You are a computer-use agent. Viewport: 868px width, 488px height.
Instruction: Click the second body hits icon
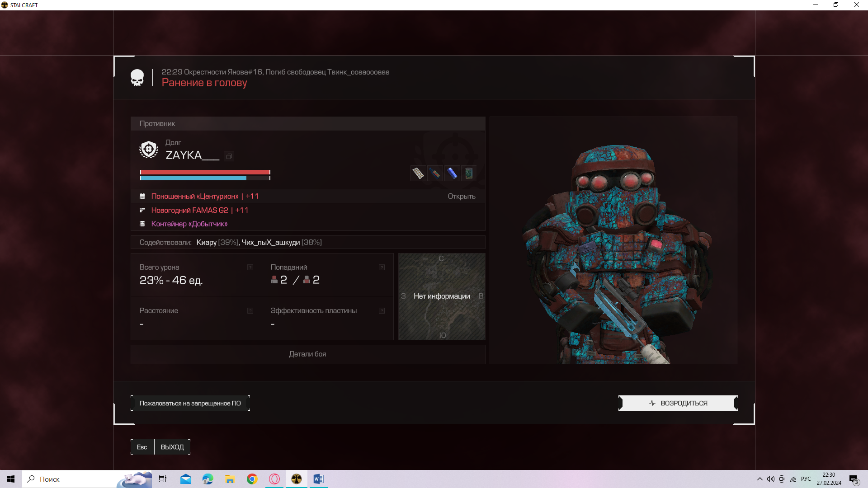tap(307, 280)
